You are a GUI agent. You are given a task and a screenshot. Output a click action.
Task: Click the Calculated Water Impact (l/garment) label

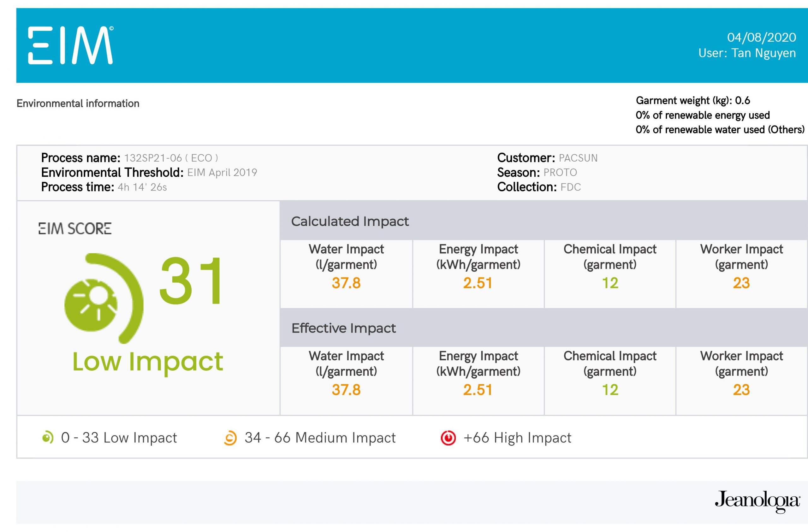click(346, 257)
